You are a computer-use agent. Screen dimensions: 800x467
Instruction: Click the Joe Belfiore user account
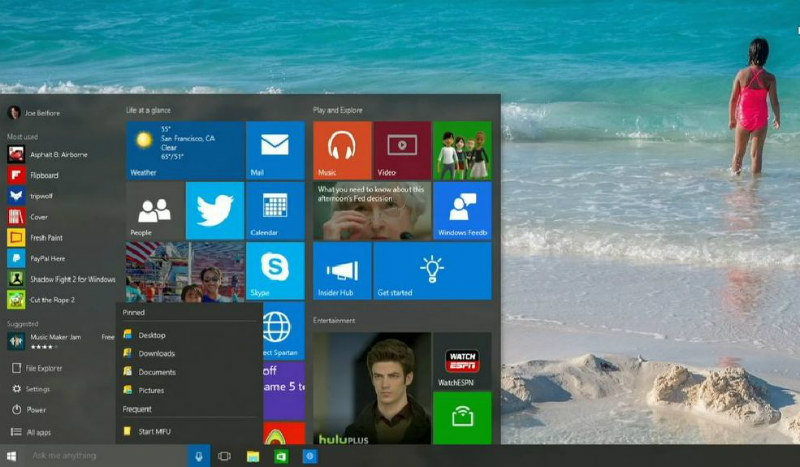[34, 113]
